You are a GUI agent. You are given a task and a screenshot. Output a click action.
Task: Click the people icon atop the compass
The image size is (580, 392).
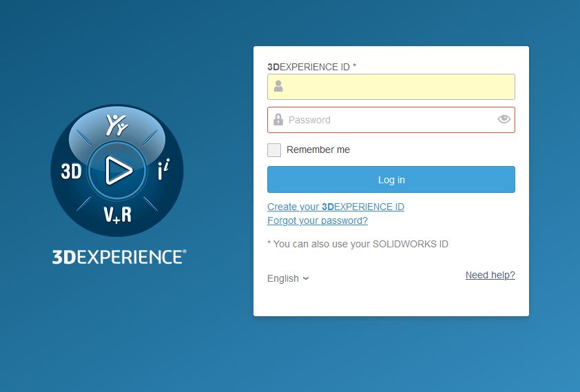(x=116, y=125)
